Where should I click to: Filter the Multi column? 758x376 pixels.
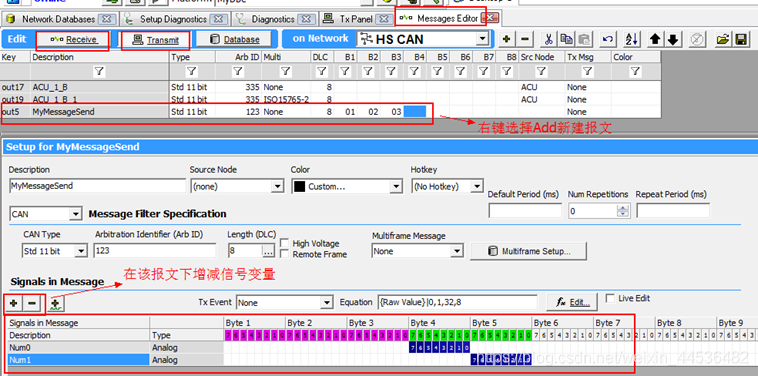[286, 72]
